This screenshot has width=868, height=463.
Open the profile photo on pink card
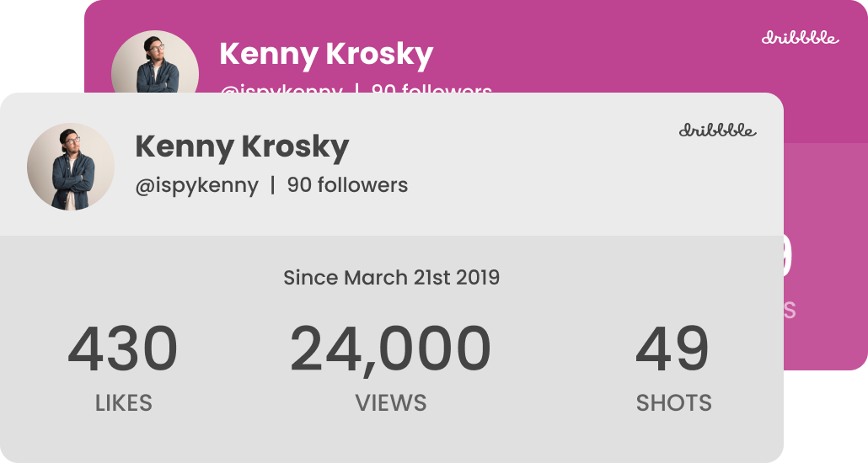155,61
